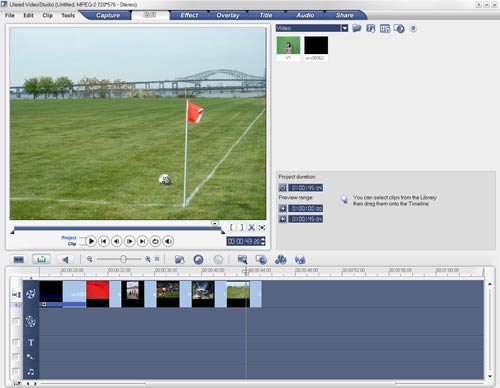The height and width of the screenshot is (388, 500).
Task: Click the Load video folder icon
Action: pos(357,28)
